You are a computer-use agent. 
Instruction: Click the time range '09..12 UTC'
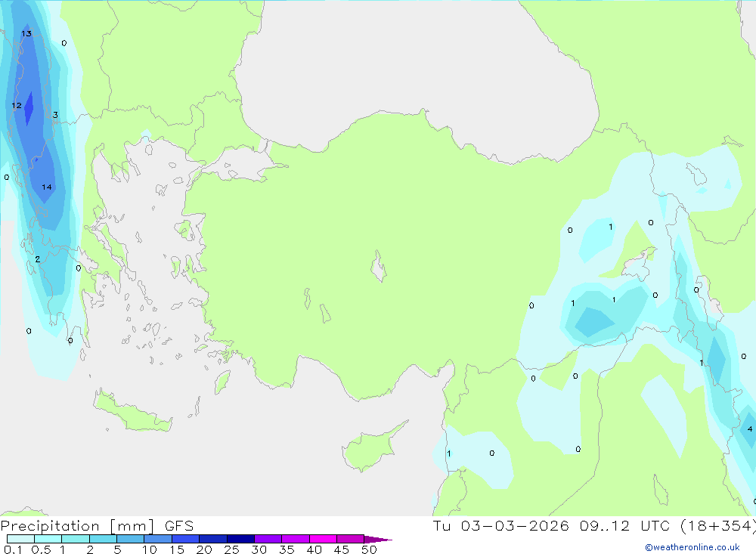[625, 525]
